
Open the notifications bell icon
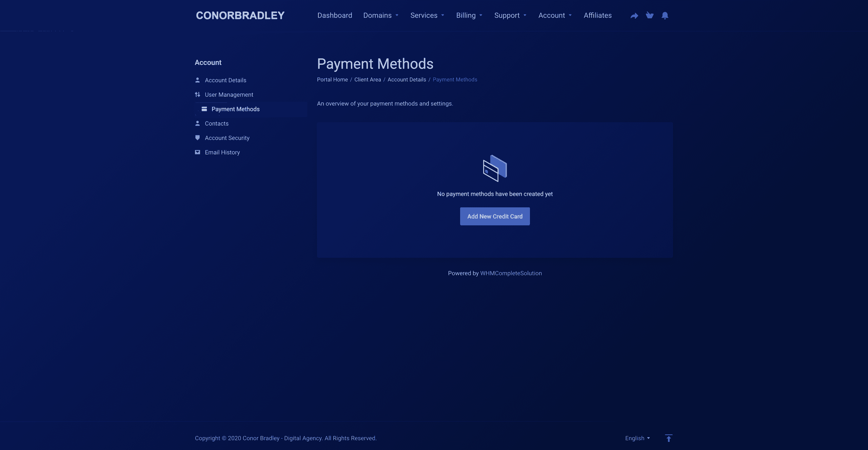[665, 16]
